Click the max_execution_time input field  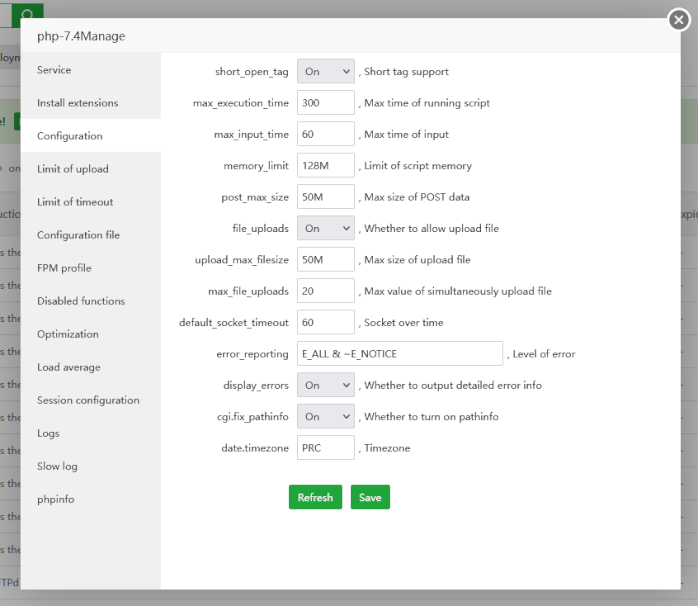(326, 103)
